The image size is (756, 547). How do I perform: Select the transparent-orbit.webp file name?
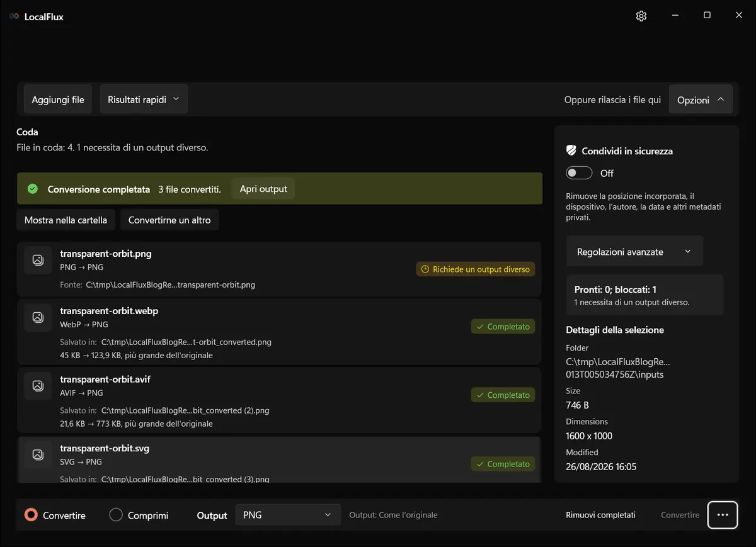click(109, 311)
